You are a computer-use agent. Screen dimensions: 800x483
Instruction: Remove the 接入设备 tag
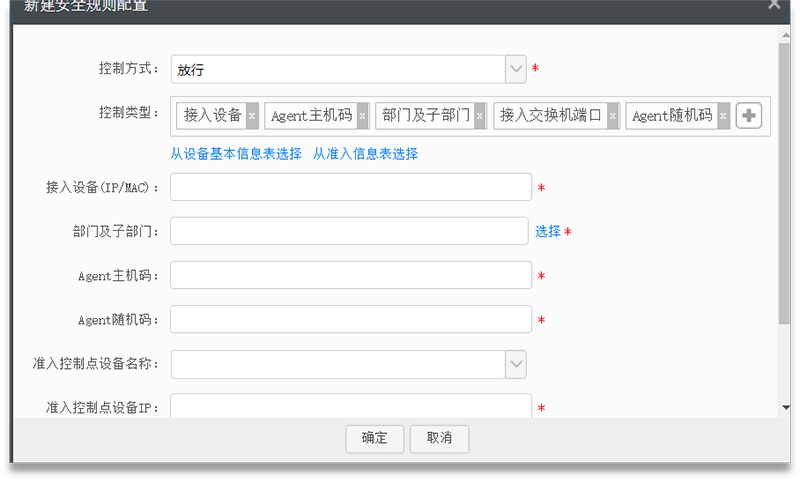(x=252, y=116)
